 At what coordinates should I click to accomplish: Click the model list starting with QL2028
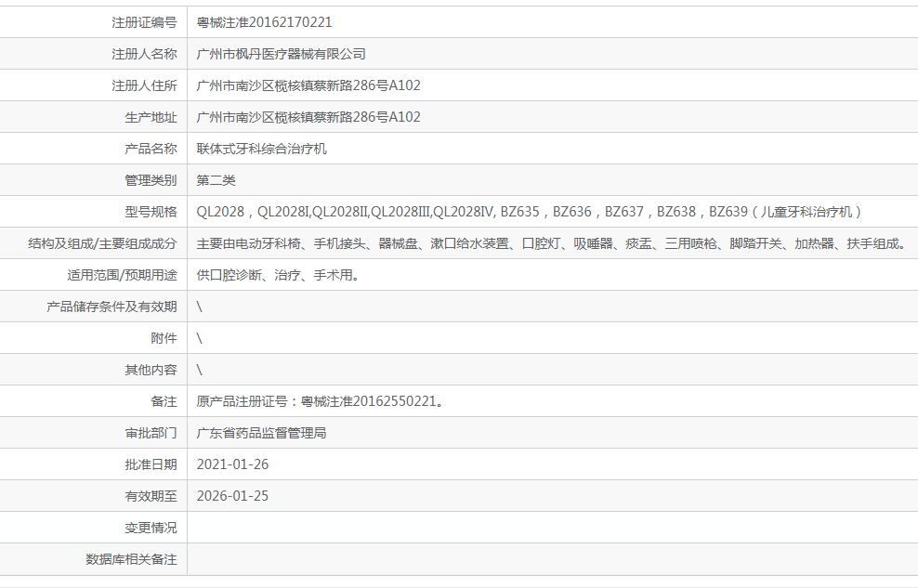click(530, 212)
